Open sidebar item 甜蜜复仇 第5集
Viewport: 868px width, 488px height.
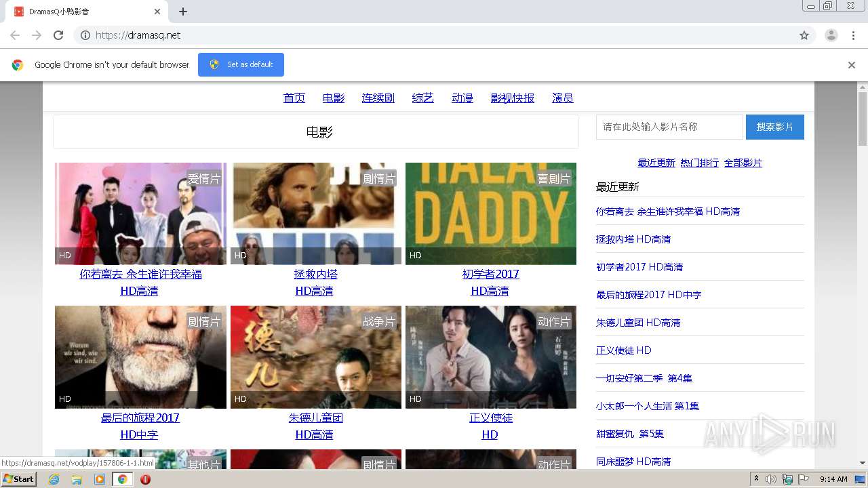click(x=630, y=434)
